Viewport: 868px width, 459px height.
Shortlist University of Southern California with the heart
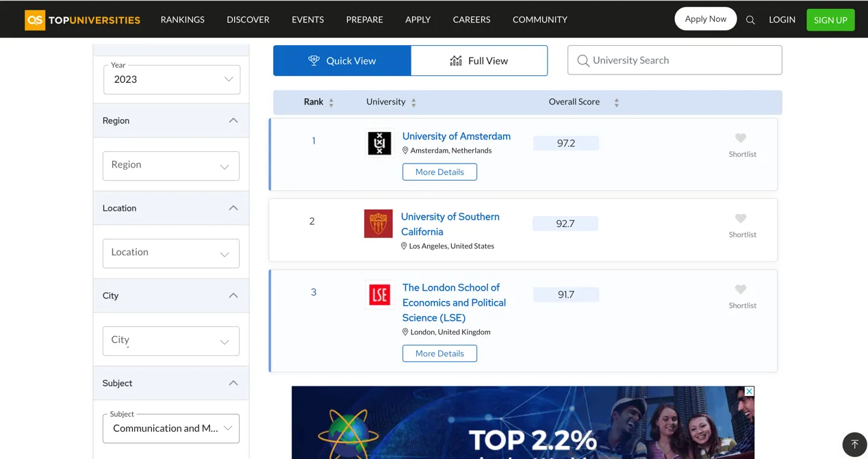point(741,219)
